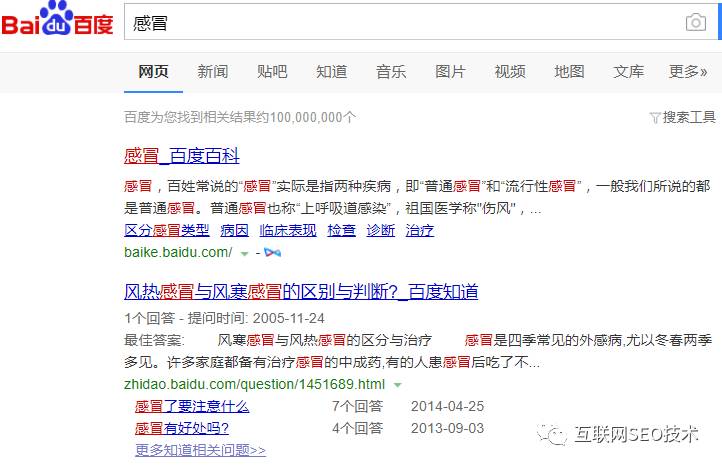Expand dropdown arrow next to baike.baidu.com/

click(x=245, y=253)
